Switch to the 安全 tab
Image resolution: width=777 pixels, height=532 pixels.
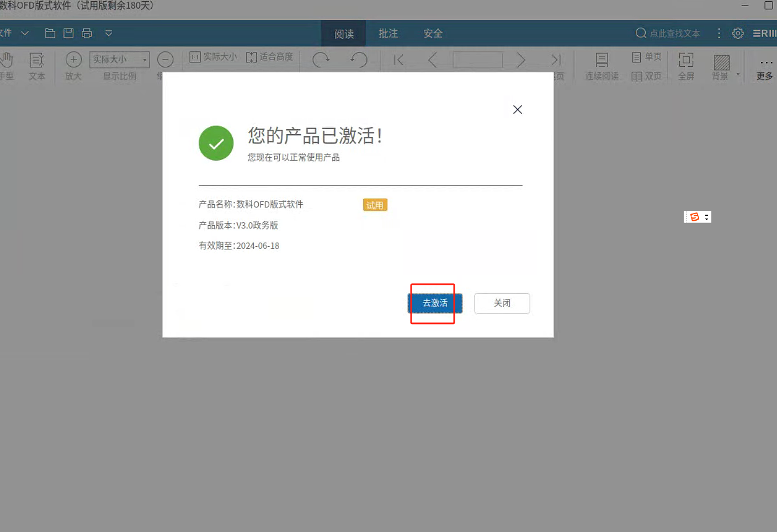pyautogui.click(x=433, y=33)
